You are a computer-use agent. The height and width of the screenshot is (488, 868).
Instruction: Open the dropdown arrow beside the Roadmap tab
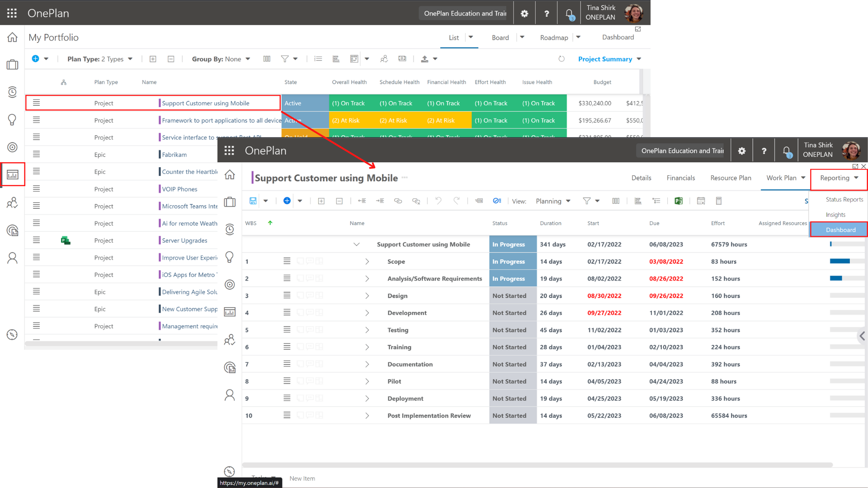point(578,37)
